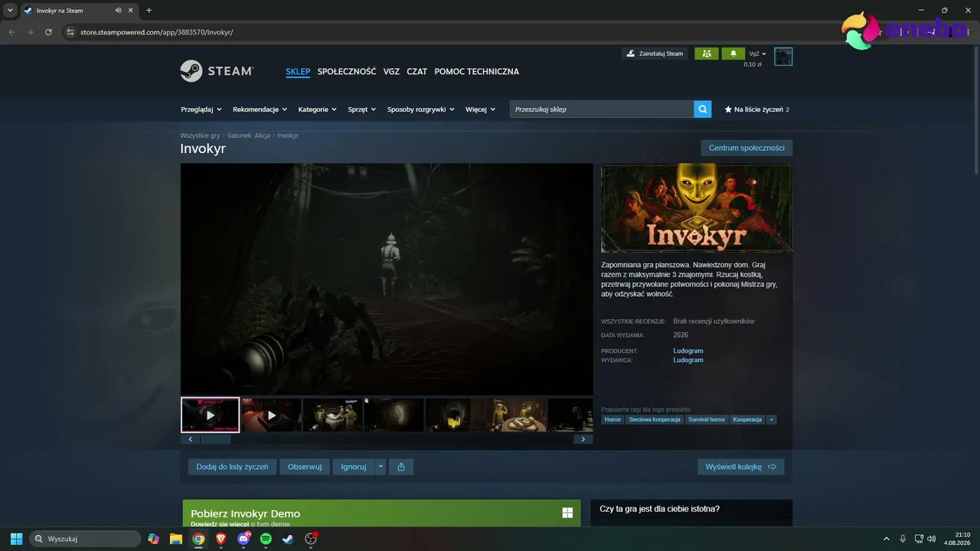Mute the tab via speaker icon
This screenshot has height=551, width=980.
[x=118, y=10]
